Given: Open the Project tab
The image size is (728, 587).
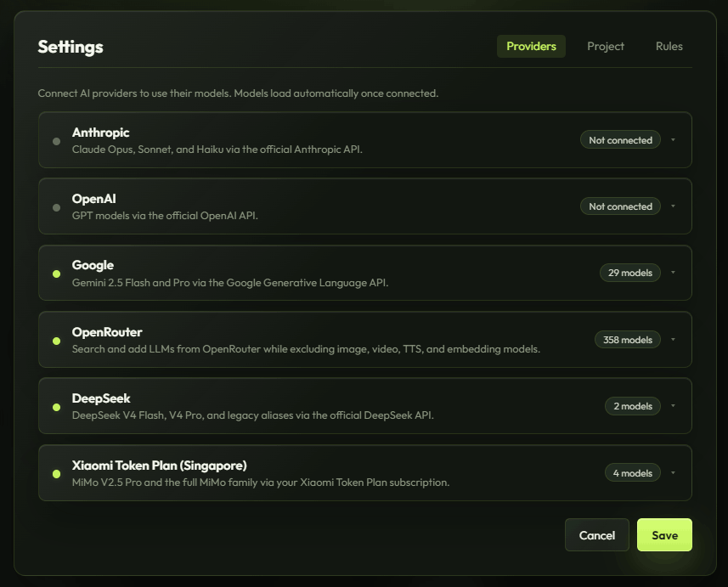Looking at the screenshot, I should [x=606, y=47].
